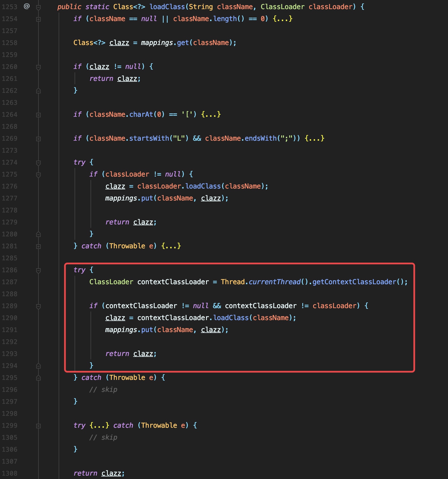Click 'length' in the className.length() call
Image resolution: width=448 pixels, height=479 pixels.
tap(225, 19)
